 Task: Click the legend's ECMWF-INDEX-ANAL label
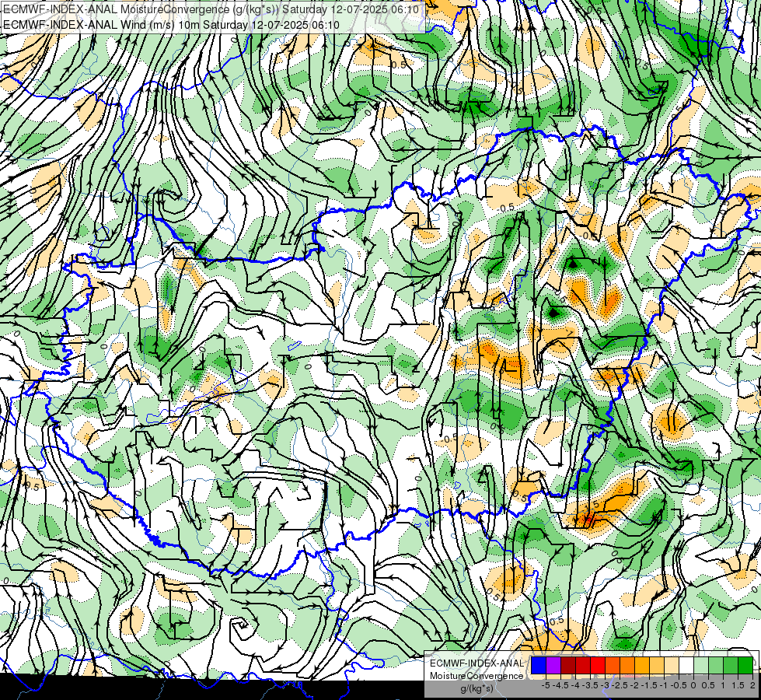coord(477,663)
